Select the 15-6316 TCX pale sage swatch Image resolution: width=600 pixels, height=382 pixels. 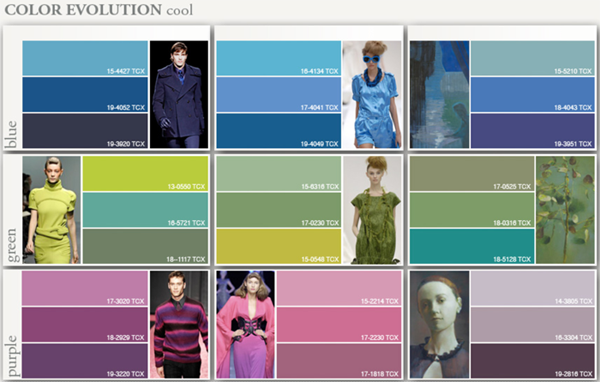point(279,173)
